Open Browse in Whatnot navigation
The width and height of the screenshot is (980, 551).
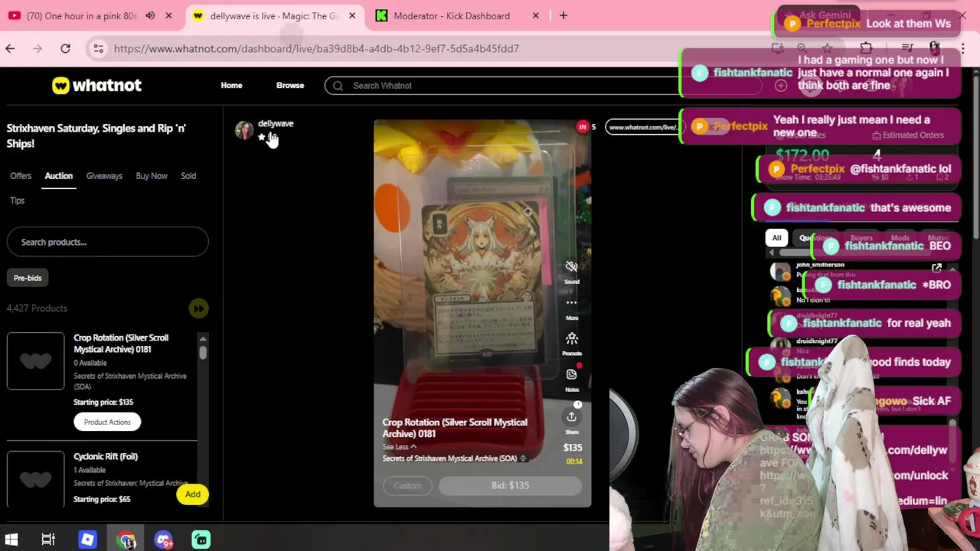pyautogui.click(x=290, y=86)
